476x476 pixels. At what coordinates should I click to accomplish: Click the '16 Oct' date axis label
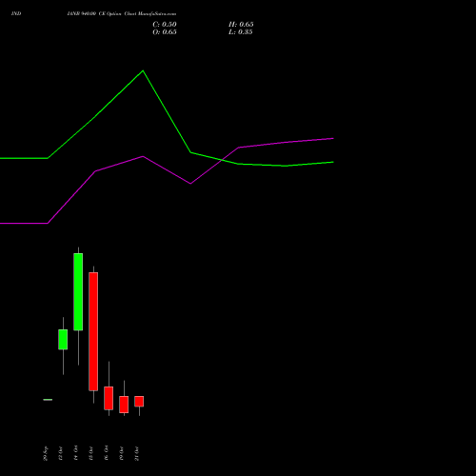click(x=107, y=453)
